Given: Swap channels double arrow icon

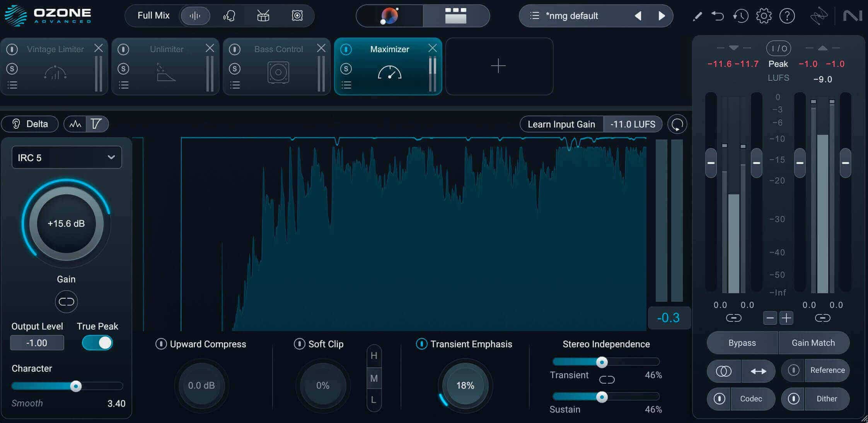Looking at the screenshot, I should point(758,371).
